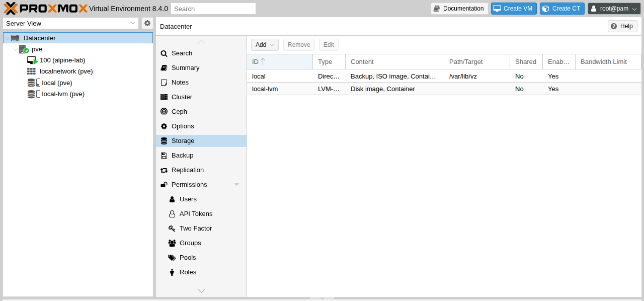Click the pve node icon
Screen dimensions: 644x301
coord(24,49)
